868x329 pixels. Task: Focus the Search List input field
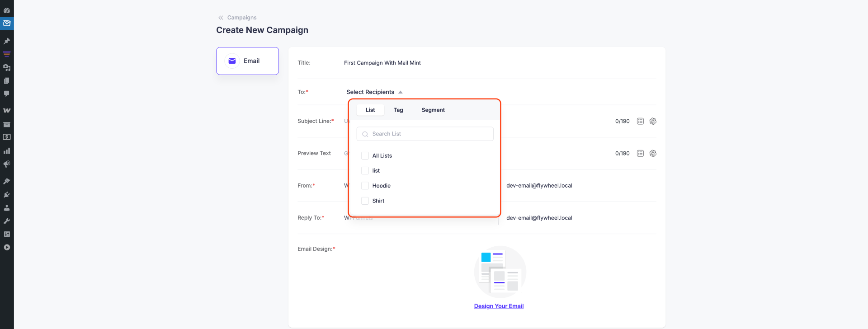click(x=425, y=134)
